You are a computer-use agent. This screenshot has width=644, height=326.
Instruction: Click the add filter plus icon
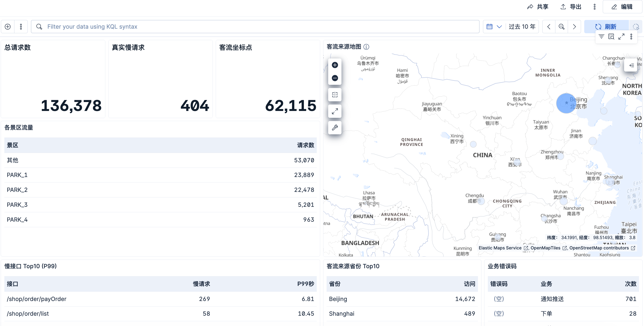8,27
